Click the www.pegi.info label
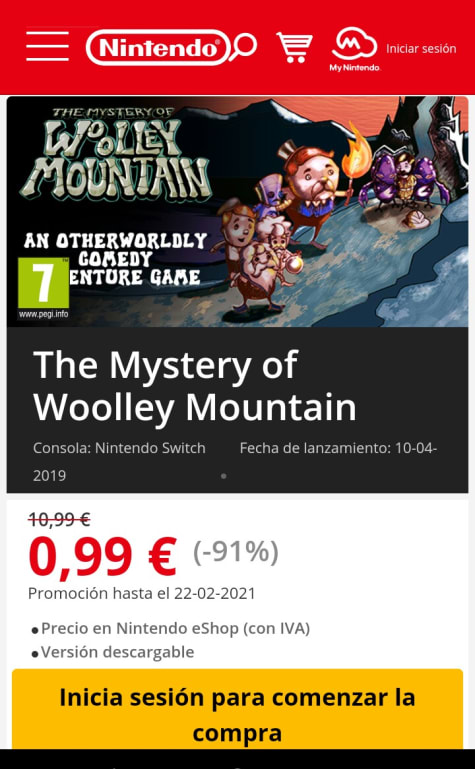Viewport: 475px width, 769px height. click(x=43, y=314)
